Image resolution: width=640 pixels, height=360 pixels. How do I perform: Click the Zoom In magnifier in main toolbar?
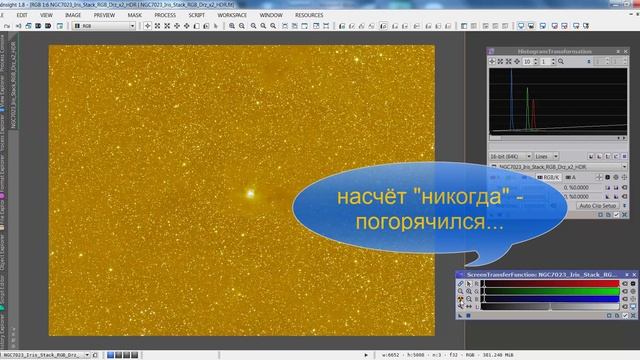point(232,26)
